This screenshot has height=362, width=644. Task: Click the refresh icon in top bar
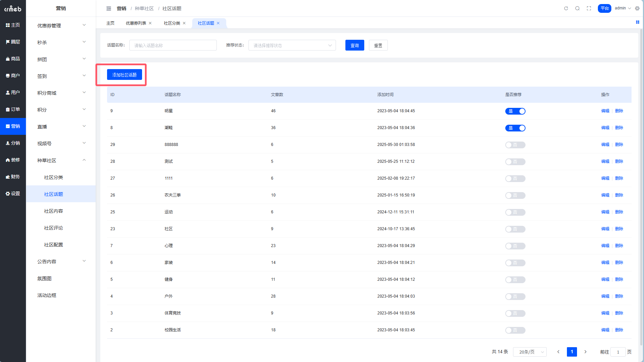pyautogui.click(x=566, y=8)
